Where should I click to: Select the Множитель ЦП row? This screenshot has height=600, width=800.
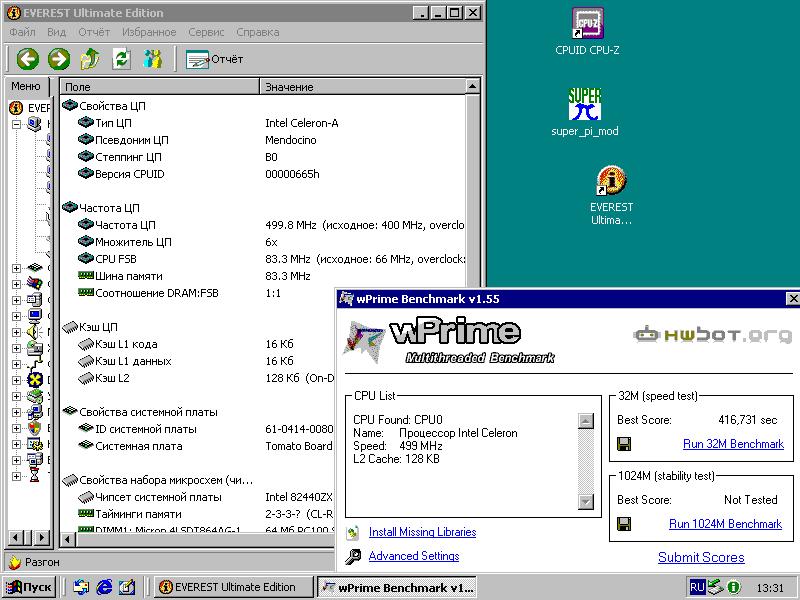(x=263, y=242)
